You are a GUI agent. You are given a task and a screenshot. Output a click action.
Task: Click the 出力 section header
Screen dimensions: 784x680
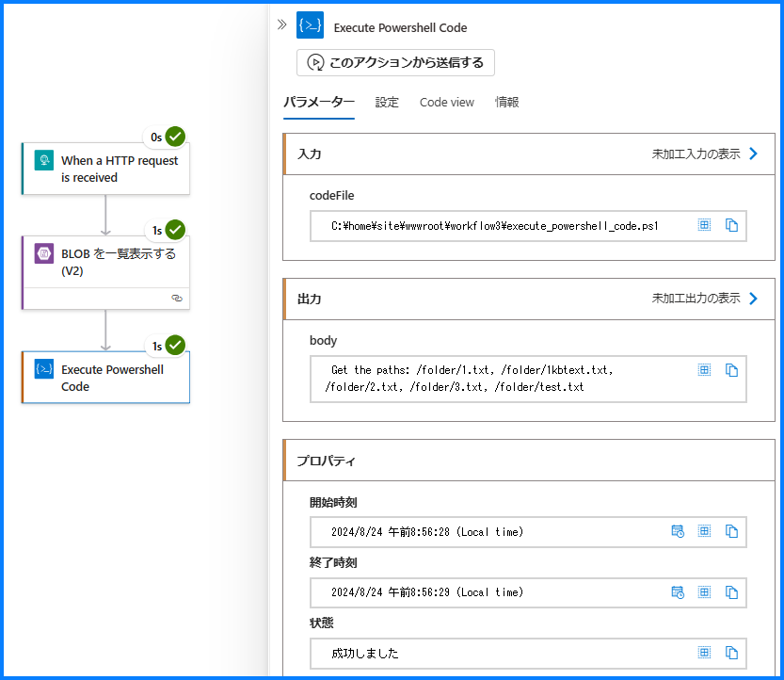[529, 300]
